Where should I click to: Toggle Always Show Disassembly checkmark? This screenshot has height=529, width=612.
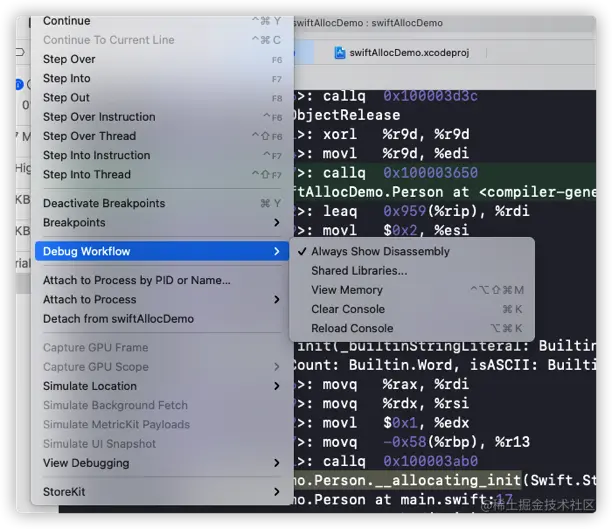point(412,251)
